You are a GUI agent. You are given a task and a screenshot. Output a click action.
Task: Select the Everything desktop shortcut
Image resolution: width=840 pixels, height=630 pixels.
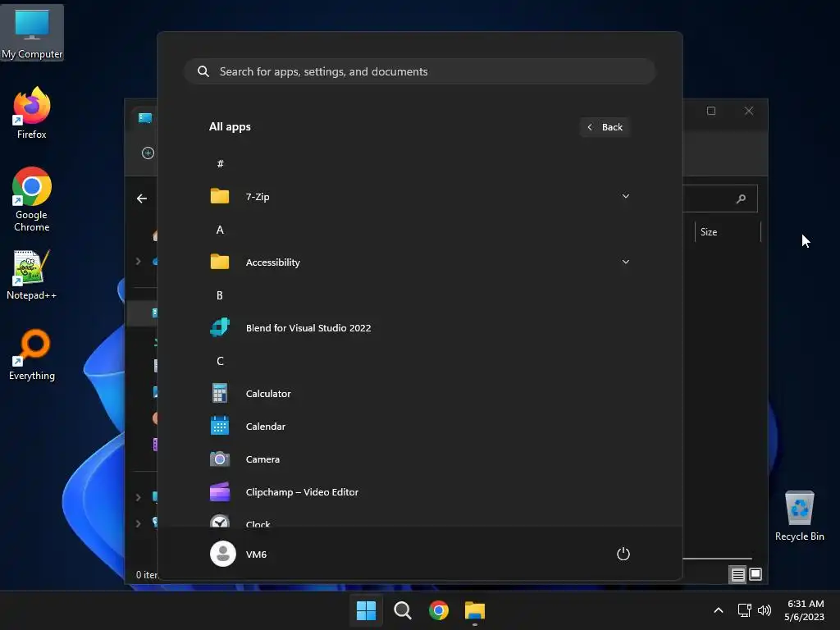coord(32,354)
